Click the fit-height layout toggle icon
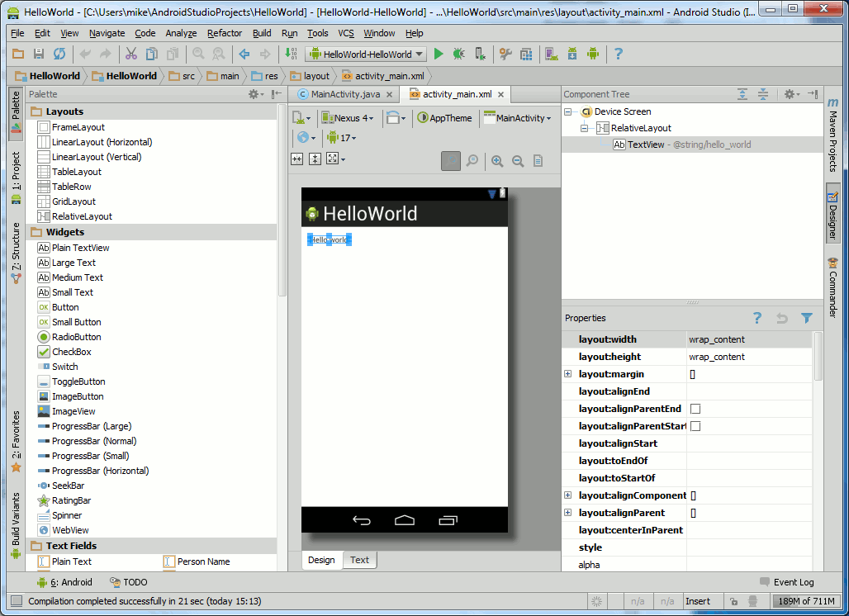849x616 pixels. tap(315, 159)
